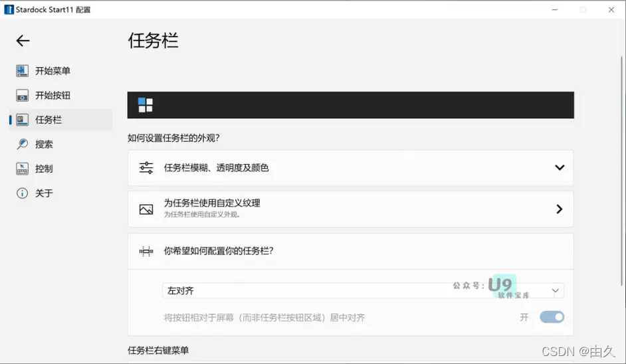The image size is (626, 364).
Task: Click the black taskbar preview bar
Action: point(350,105)
